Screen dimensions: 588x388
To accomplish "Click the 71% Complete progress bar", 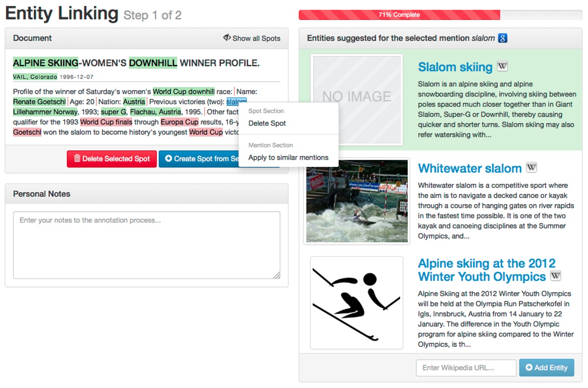I will click(x=398, y=15).
